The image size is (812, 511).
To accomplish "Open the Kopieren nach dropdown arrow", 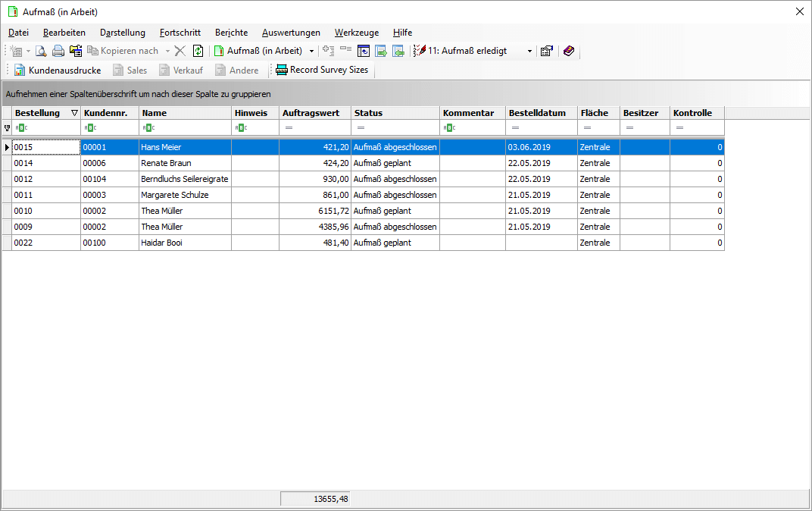I will pyautogui.click(x=167, y=51).
